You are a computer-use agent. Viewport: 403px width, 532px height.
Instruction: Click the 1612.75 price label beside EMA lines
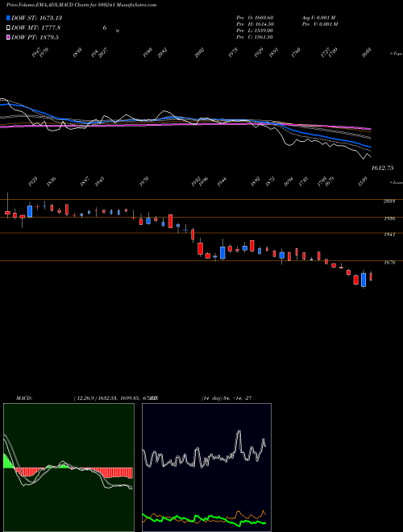(x=382, y=168)
